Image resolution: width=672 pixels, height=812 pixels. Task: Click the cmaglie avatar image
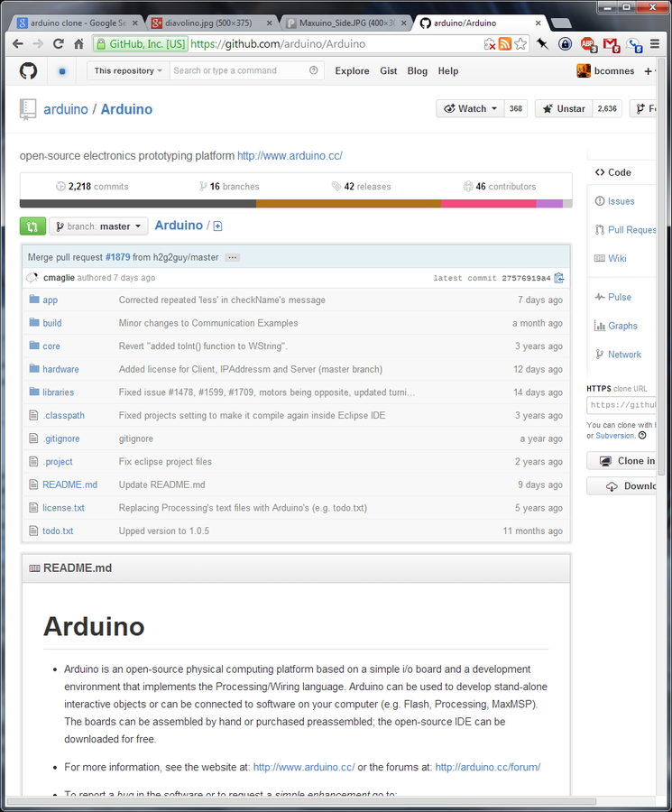tap(32, 278)
